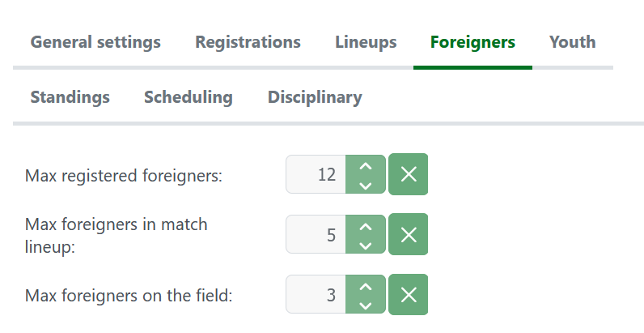Open the Disciplinary tab
The image size is (644, 333).
coord(315,97)
